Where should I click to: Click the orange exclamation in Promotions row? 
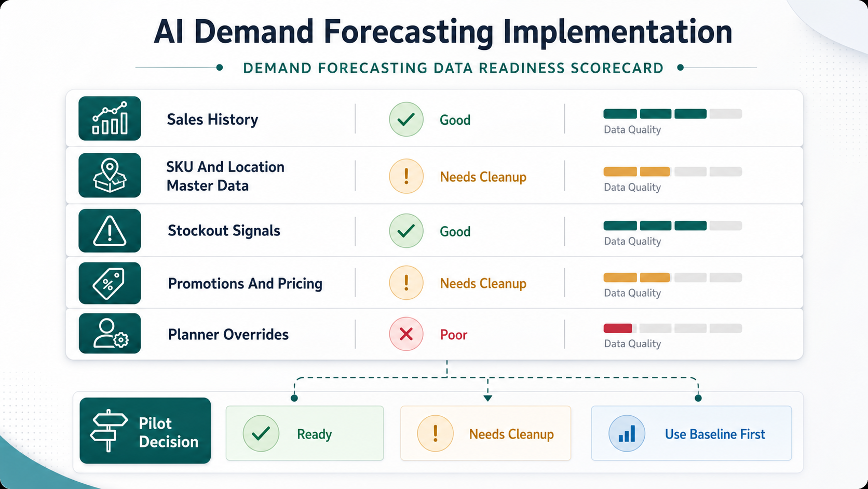406,283
